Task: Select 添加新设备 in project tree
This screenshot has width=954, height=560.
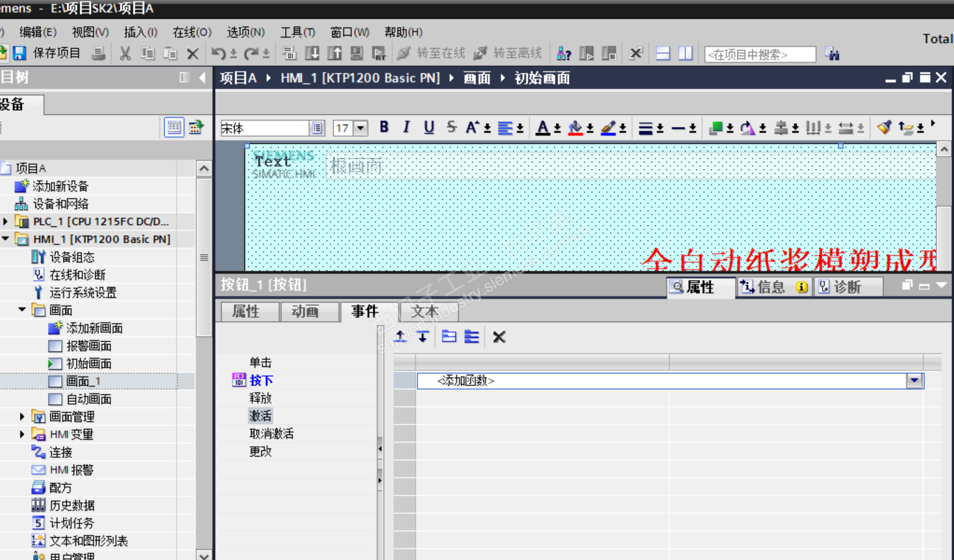Action: click(x=60, y=186)
